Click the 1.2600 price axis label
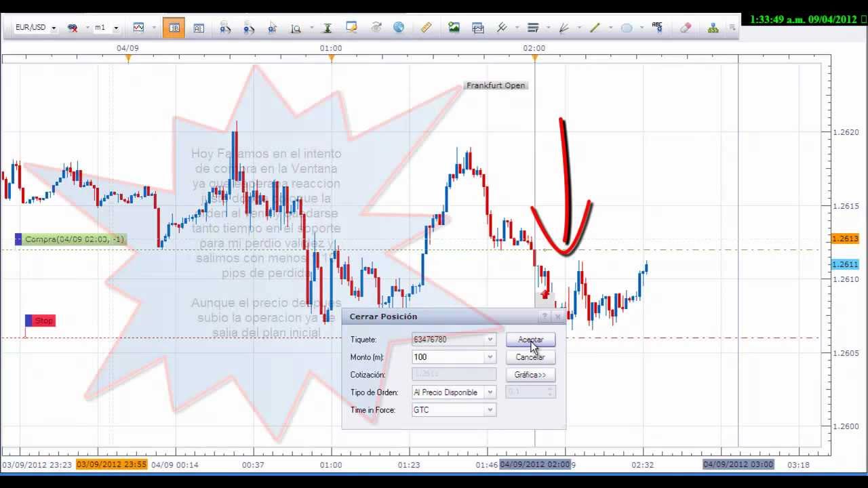 846,426
